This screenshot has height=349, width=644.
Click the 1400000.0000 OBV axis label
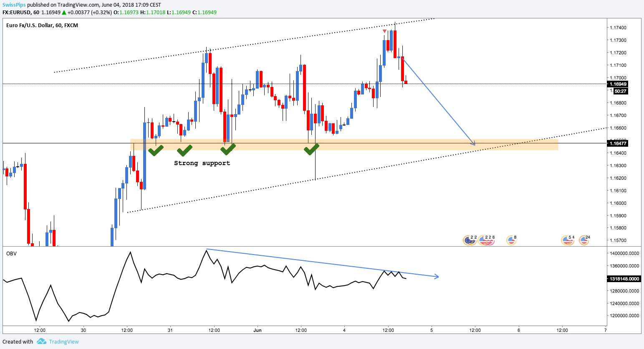[x=624, y=253]
